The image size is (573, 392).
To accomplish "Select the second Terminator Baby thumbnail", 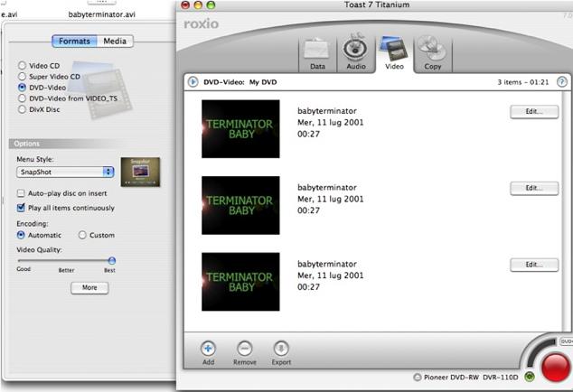I will [x=240, y=205].
